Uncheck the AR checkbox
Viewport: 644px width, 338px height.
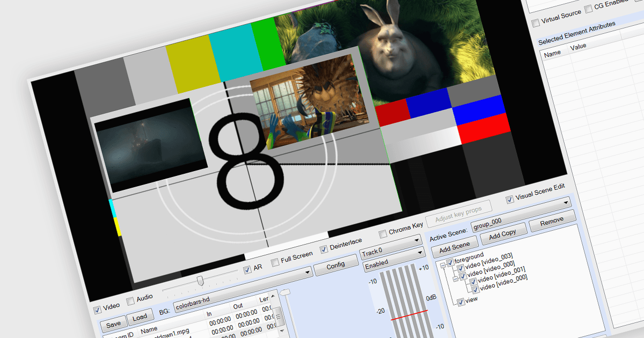click(247, 269)
